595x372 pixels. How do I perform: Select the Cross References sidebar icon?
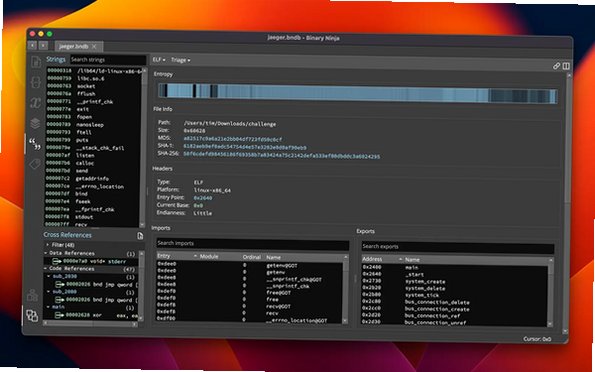pos(32,315)
